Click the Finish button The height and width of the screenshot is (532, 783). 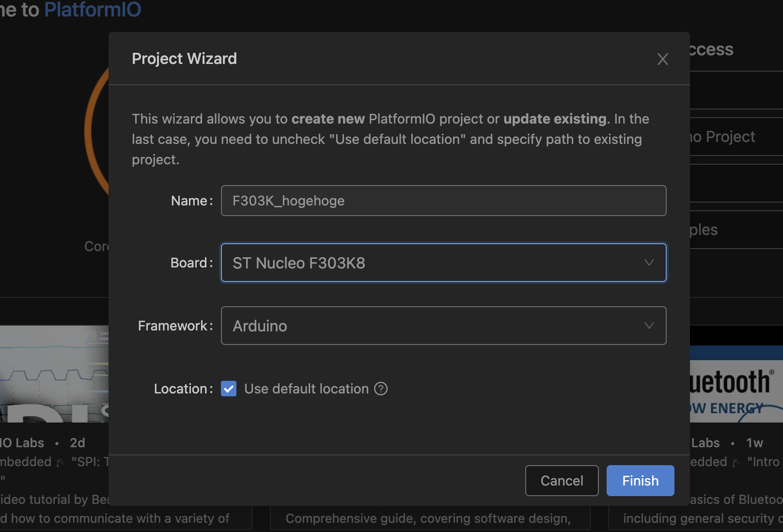click(640, 481)
